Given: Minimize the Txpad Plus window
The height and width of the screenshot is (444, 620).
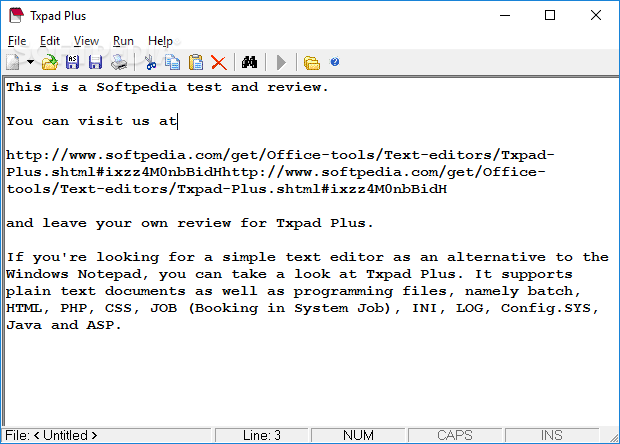Looking at the screenshot, I should click(x=505, y=15).
